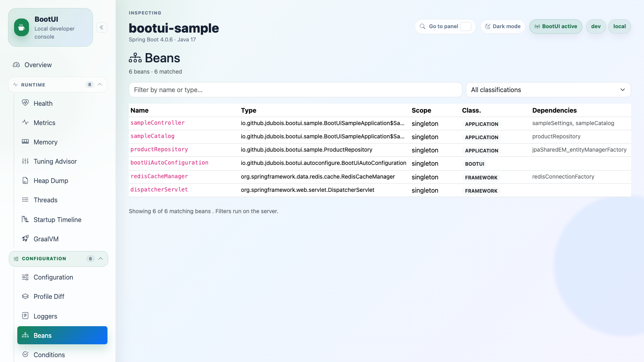Open Heap Dump page
This screenshot has width=644, height=362.
62,181
